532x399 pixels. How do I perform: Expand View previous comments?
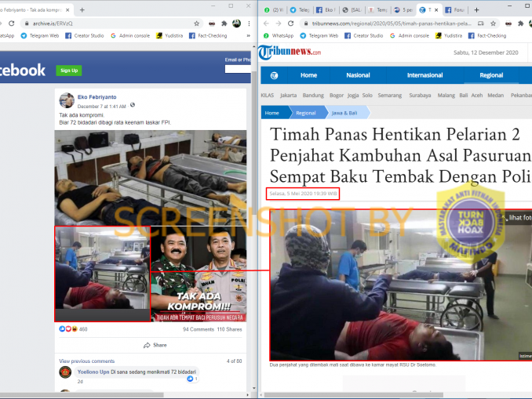pyautogui.click(x=87, y=361)
